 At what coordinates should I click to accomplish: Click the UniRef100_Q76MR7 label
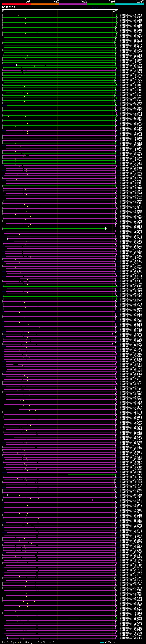tap(131, 316)
